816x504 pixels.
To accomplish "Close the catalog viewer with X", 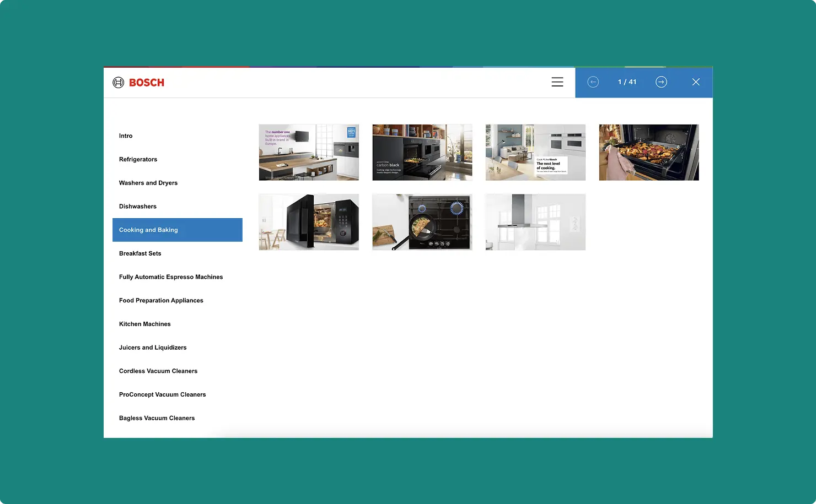I will pyautogui.click(x=696, y=82).
